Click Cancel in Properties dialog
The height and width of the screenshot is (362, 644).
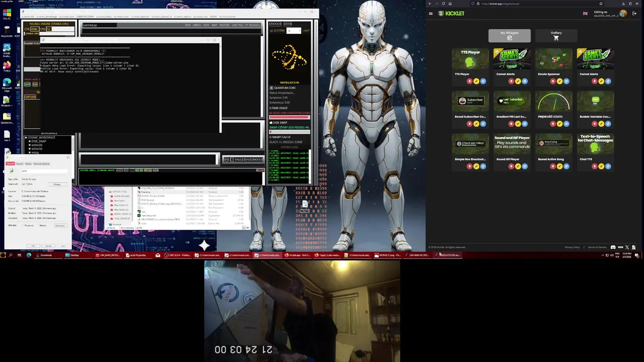point(48,246)
